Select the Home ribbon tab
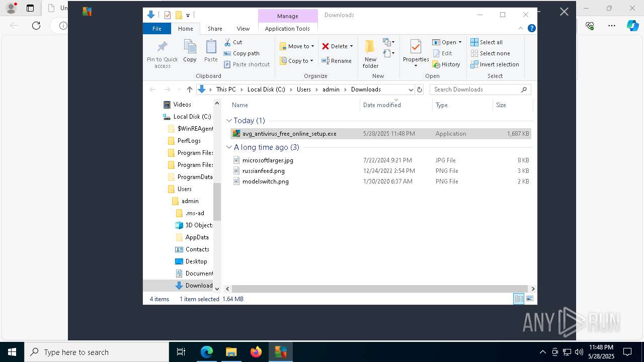The image size is (644, 362). [x=185, y=29]
